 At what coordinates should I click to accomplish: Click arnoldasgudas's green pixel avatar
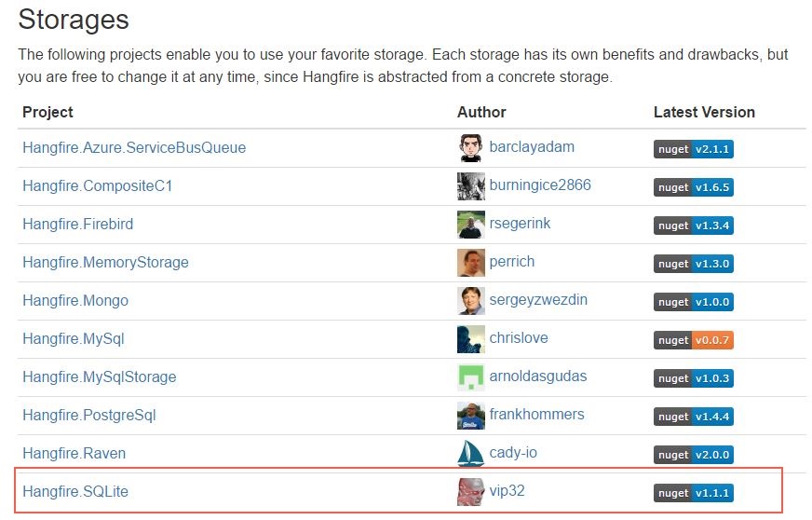[470, 377]
